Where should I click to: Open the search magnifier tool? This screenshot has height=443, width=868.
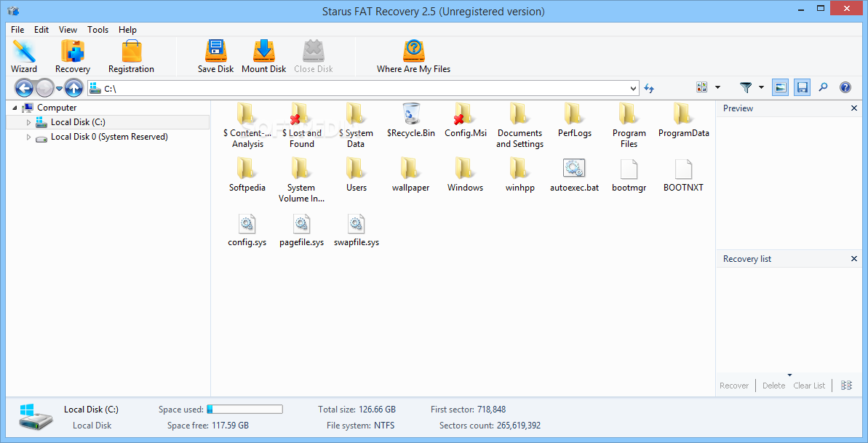point(823,87)
